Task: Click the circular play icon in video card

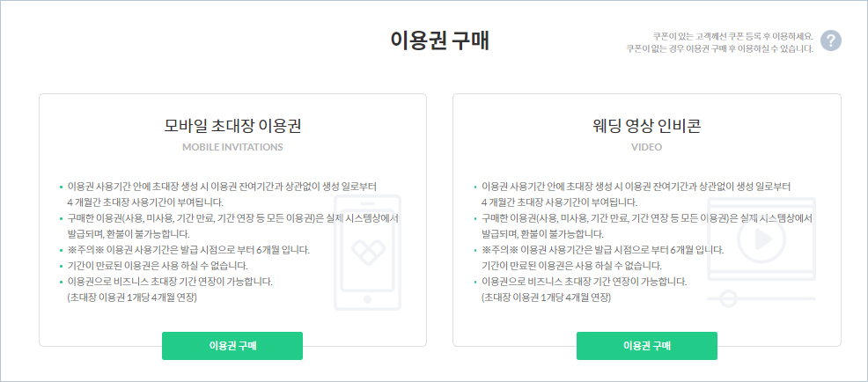Action: (761, 239)
